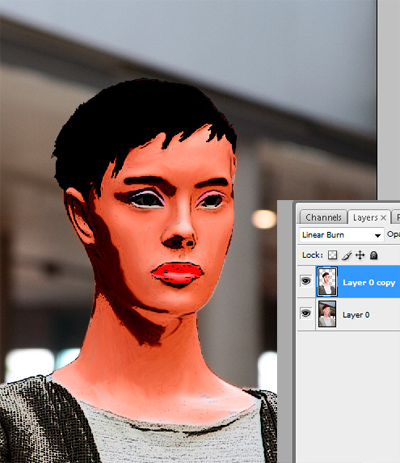
Task: Select the Layer 0 copy layer name
Action: click(x=369, y=283)
